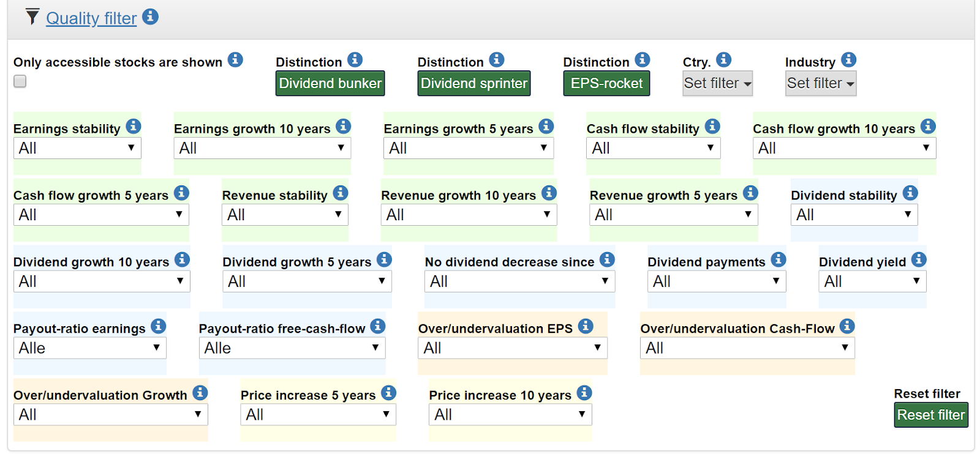This screenshot has height=454, width=980.
Task: Click info icon next to Earnings stability
Action: pyautogui.click(x=134, y=127)
